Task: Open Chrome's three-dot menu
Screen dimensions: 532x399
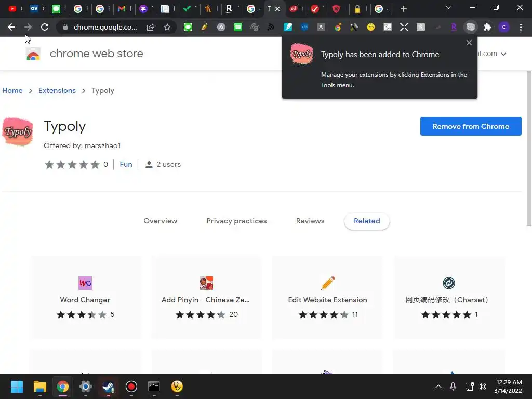Action: click(x=521, y=27)
